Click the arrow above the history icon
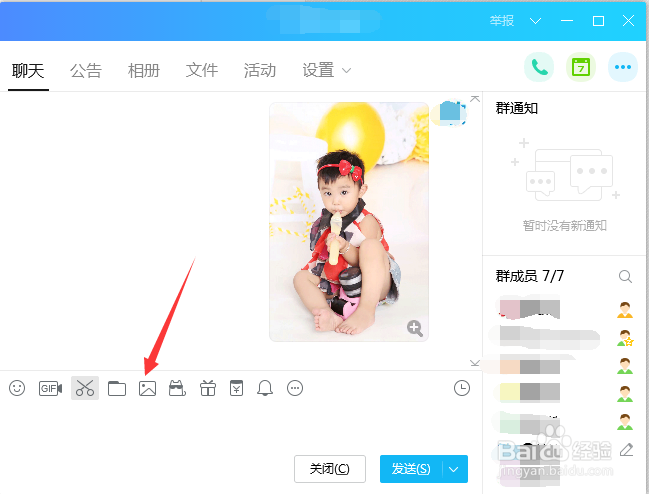The height and width of the screenshot is (494, 649). click(x=475, y=363)
